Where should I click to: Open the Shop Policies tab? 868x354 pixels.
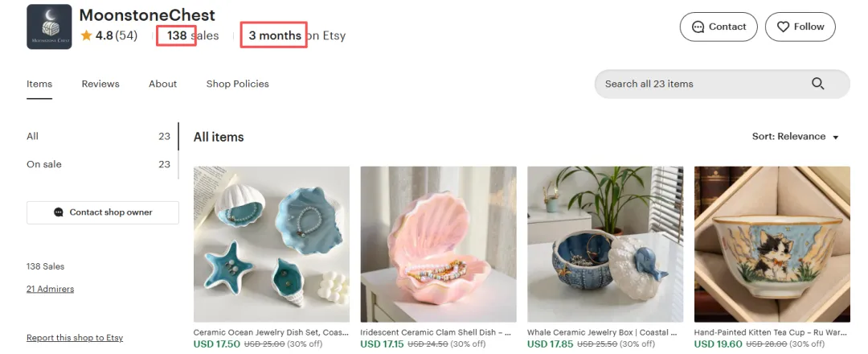point(237,84)
